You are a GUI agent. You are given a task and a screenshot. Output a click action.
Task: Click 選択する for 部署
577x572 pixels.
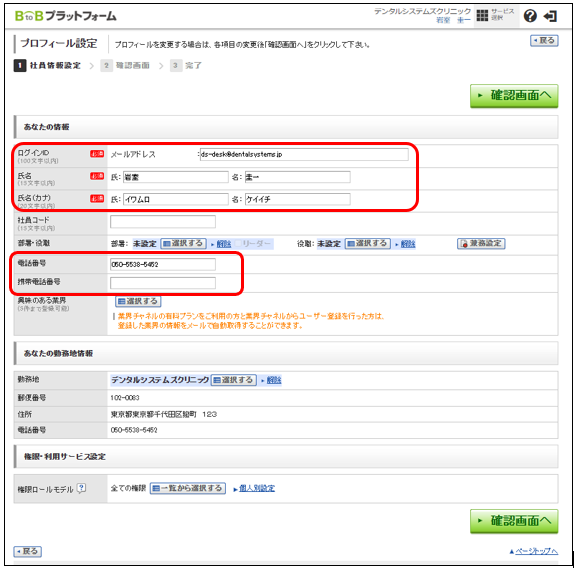tap(183, 244)
